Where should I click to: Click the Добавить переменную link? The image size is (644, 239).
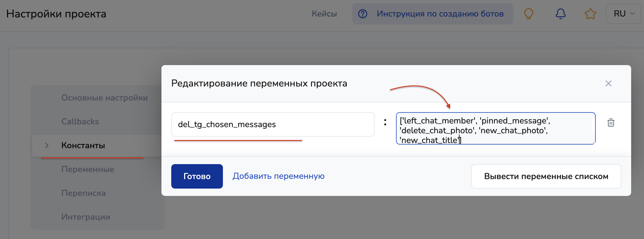(278, 176)
